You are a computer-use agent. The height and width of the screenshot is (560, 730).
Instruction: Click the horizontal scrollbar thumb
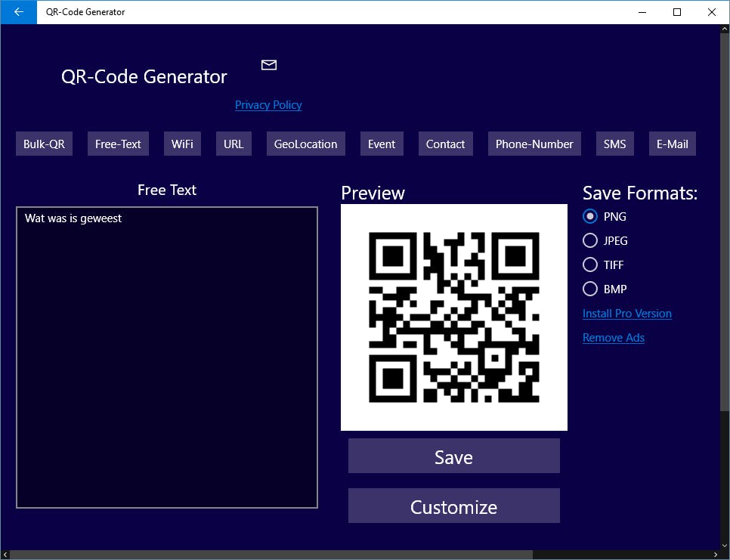(x=271, y=555)
